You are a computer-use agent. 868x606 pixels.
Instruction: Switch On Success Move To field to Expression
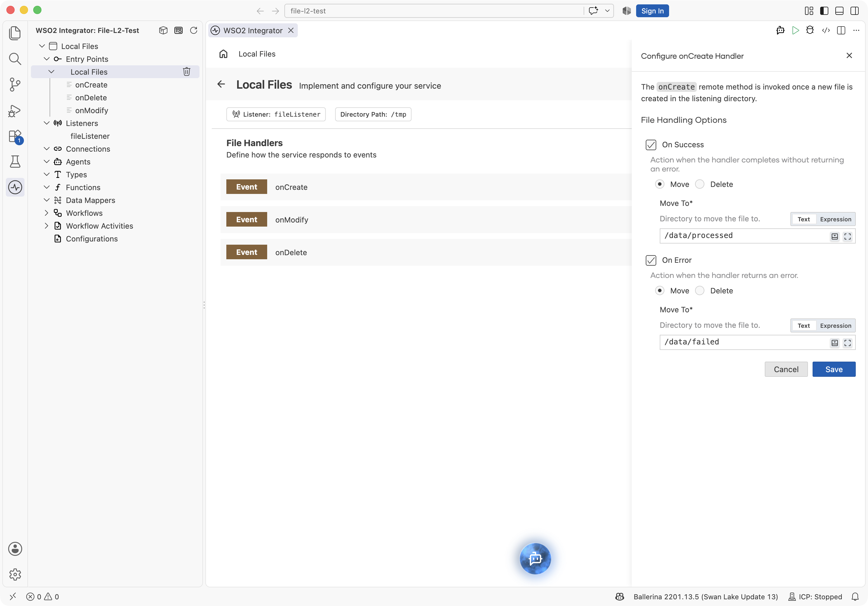(x=836, y=219)
